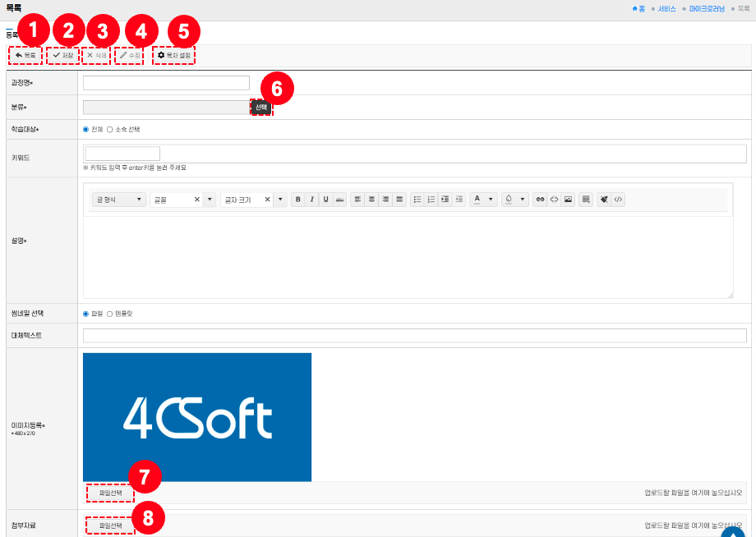Insert an image using the editor image icon
This screenshot has width=756, height=537.
567,200
